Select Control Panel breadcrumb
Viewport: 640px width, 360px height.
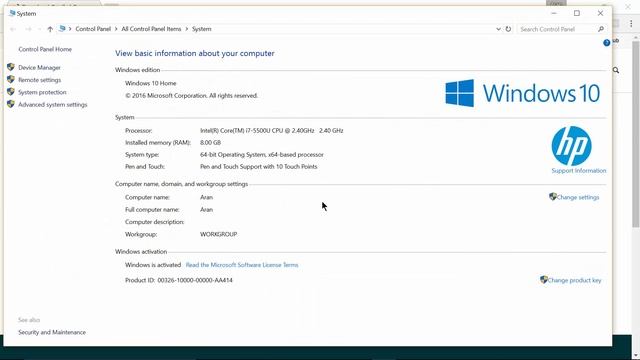click(x=93, y=29)
